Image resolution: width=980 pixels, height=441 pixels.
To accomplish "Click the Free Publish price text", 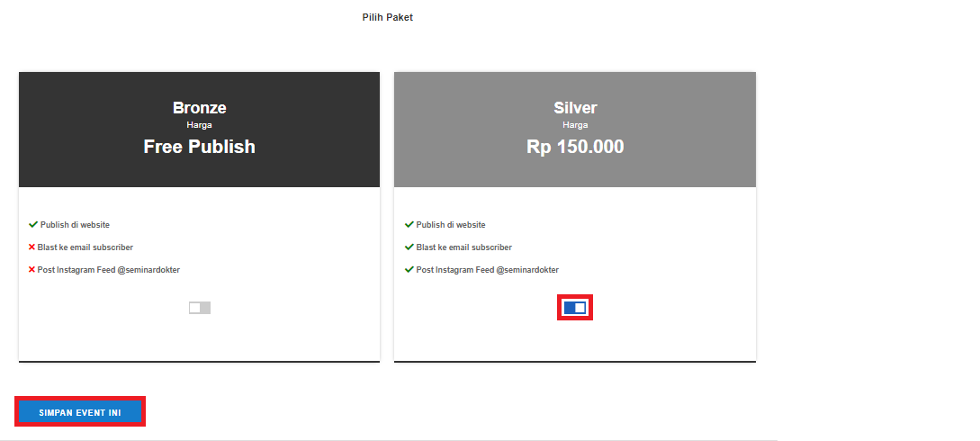I will point(199,147).
